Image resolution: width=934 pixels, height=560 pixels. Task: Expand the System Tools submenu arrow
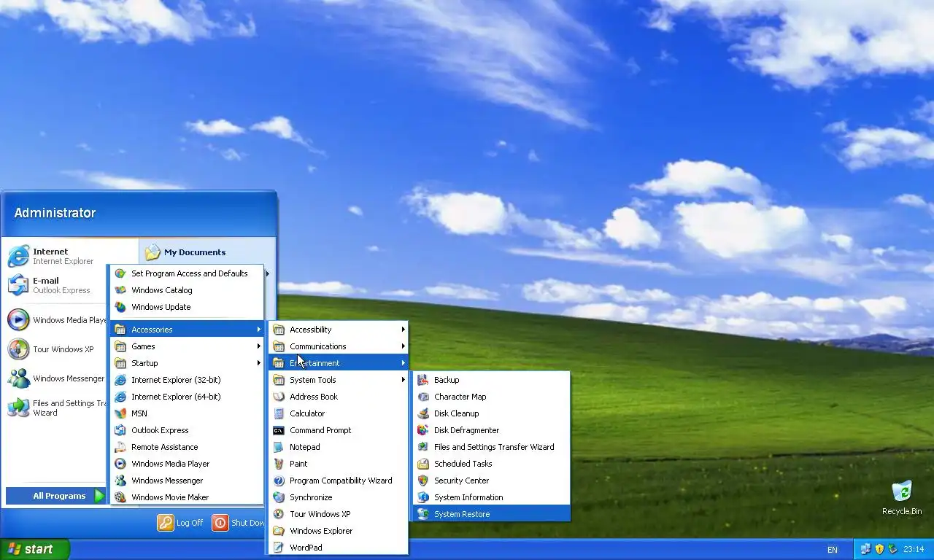(x=403, y=380)
